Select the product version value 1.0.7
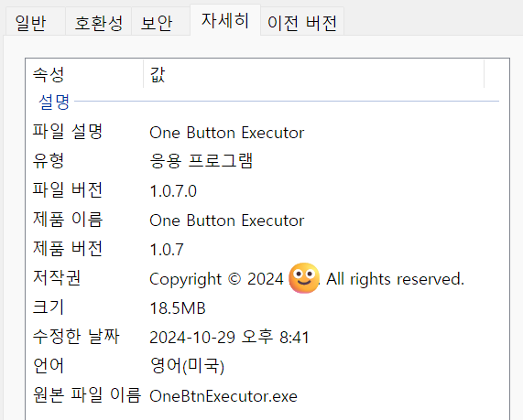This screenshot has height=420, width=523. [167, 250]
